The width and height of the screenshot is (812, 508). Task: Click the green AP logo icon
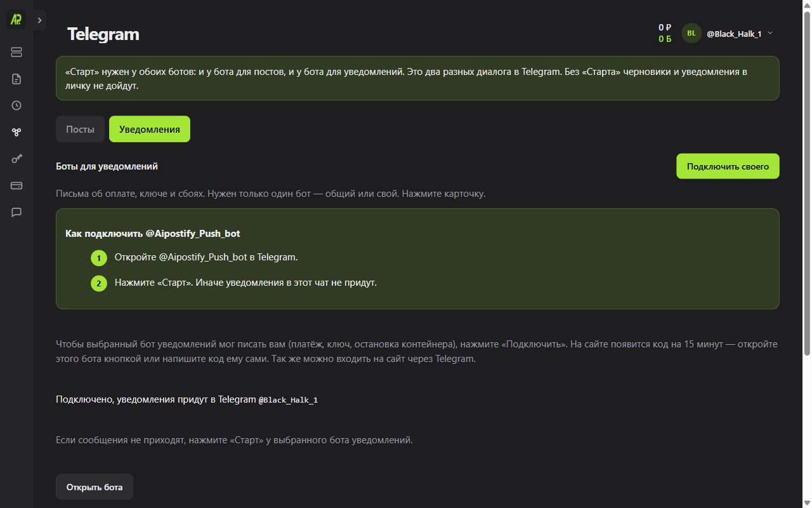(16, 20)
